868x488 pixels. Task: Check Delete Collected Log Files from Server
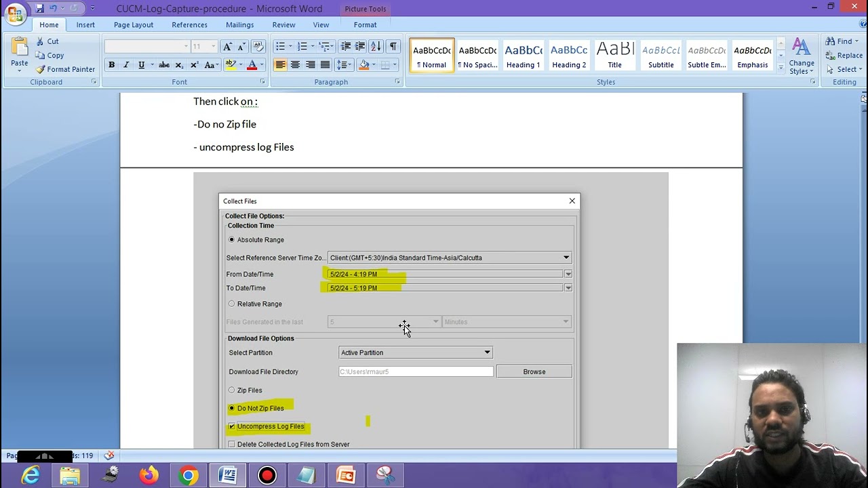(232, 445)
